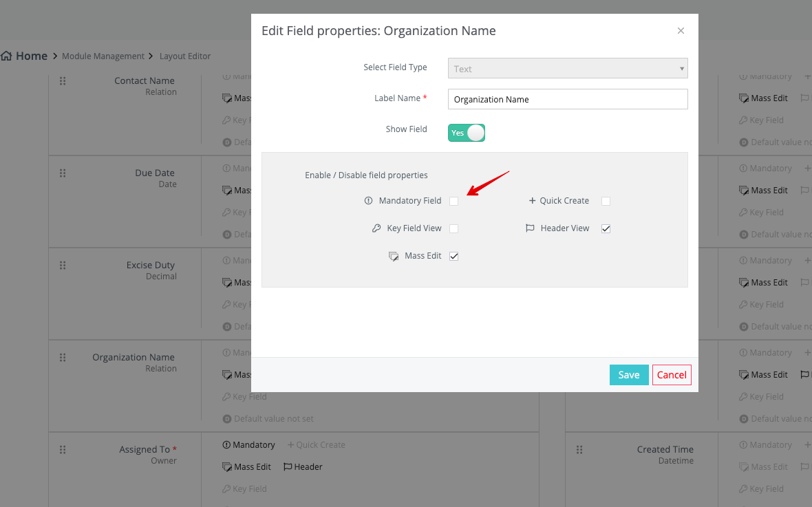812x507 pixels.
Task: Save the field properties
Action: [629, 375]
